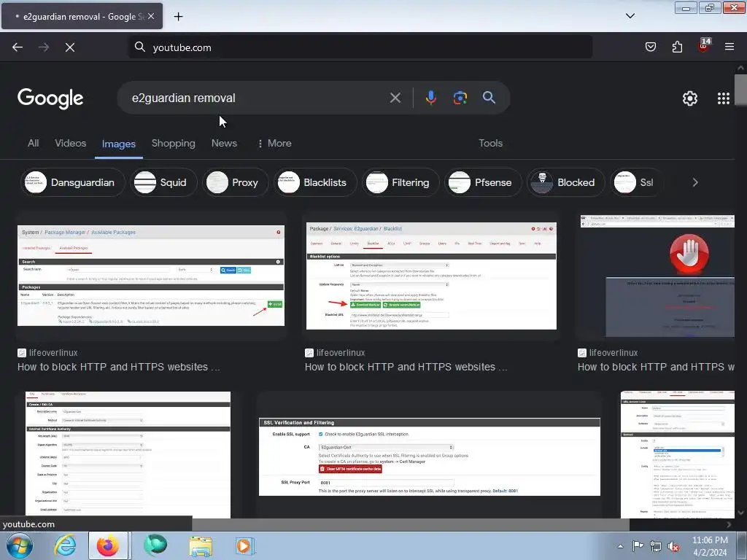Stop loading the page
Viewport: 747px width, 560px height.
[x=70, y=47]
